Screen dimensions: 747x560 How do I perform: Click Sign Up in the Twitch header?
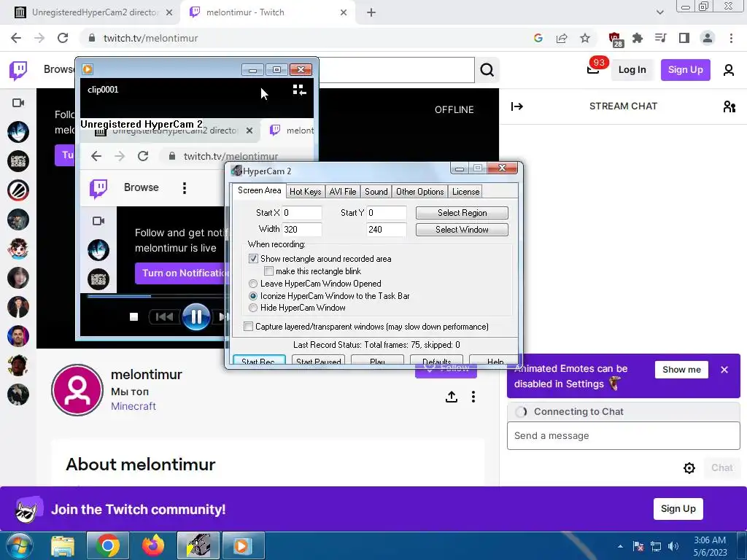click(685, 69)
